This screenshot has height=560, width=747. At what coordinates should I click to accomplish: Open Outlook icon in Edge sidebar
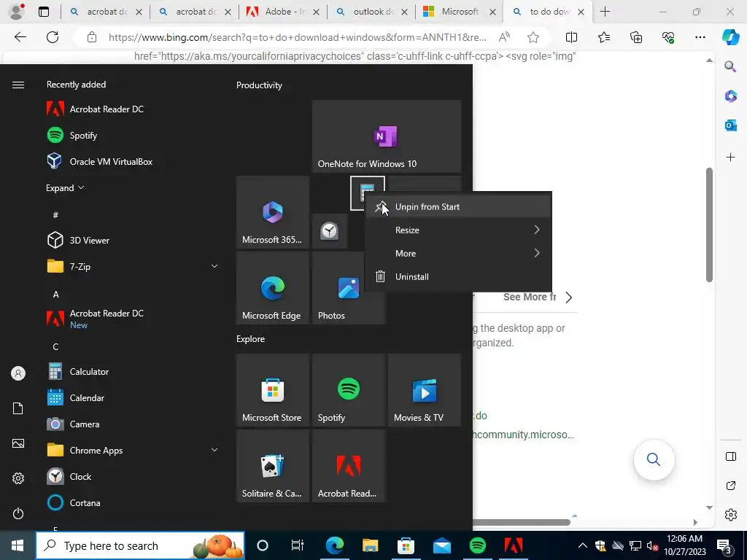(730, 125)
